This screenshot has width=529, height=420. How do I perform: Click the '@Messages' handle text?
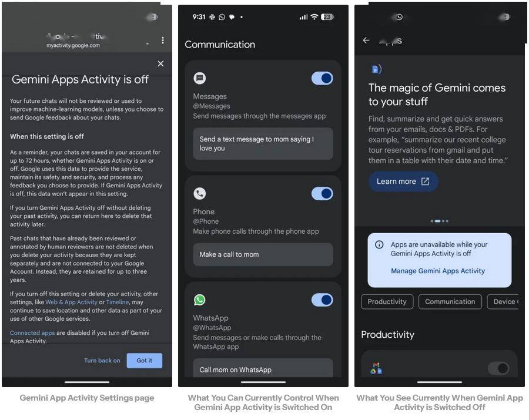coord(212,106)
